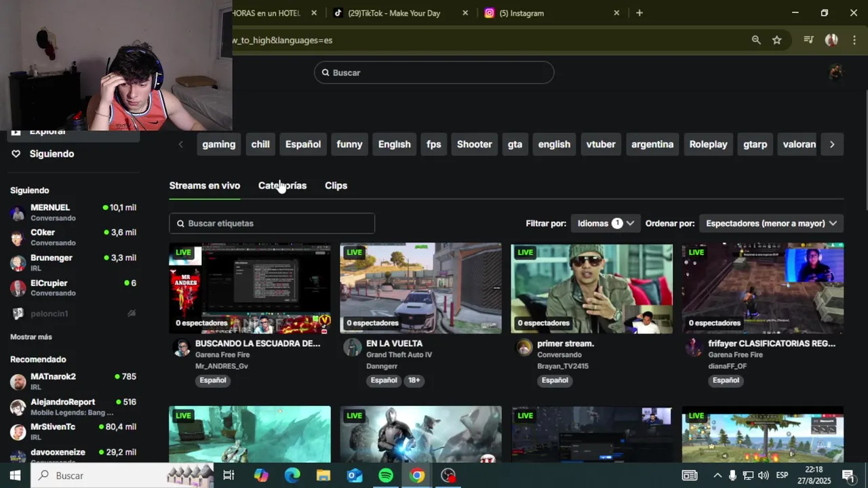The height and width of the screenshot is (488, 868).
Task: Switch to Categorías tab
Action: 282,186
